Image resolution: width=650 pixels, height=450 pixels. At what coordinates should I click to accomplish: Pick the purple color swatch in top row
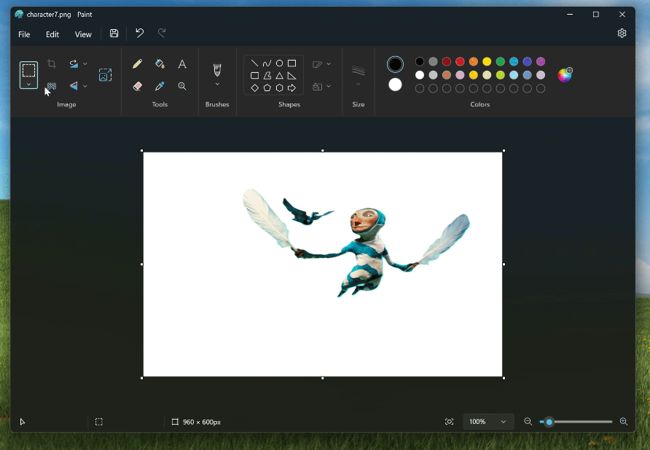click(541, 62)
